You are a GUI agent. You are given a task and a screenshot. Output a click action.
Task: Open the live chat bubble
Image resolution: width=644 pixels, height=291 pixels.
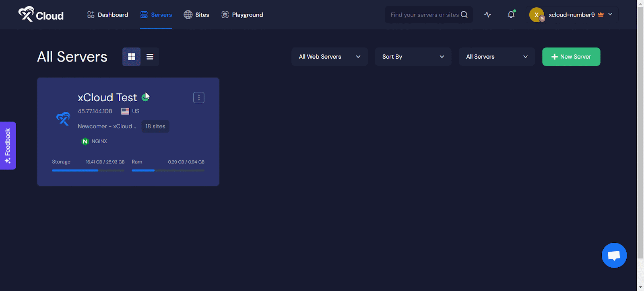click(614, 255)
